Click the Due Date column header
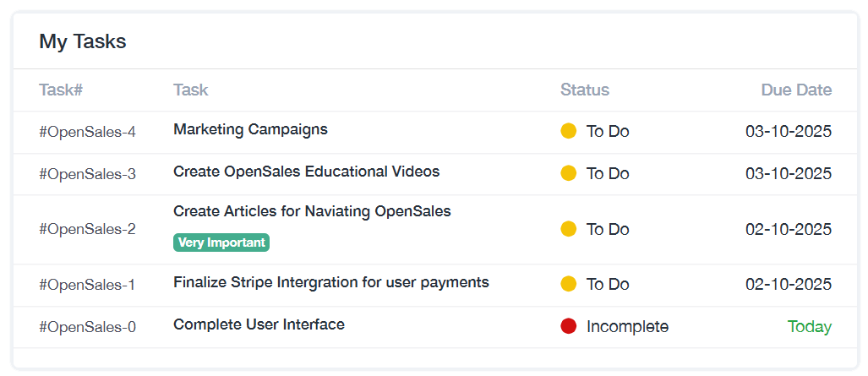Screen dimensions: 868x376 (796, 90)
